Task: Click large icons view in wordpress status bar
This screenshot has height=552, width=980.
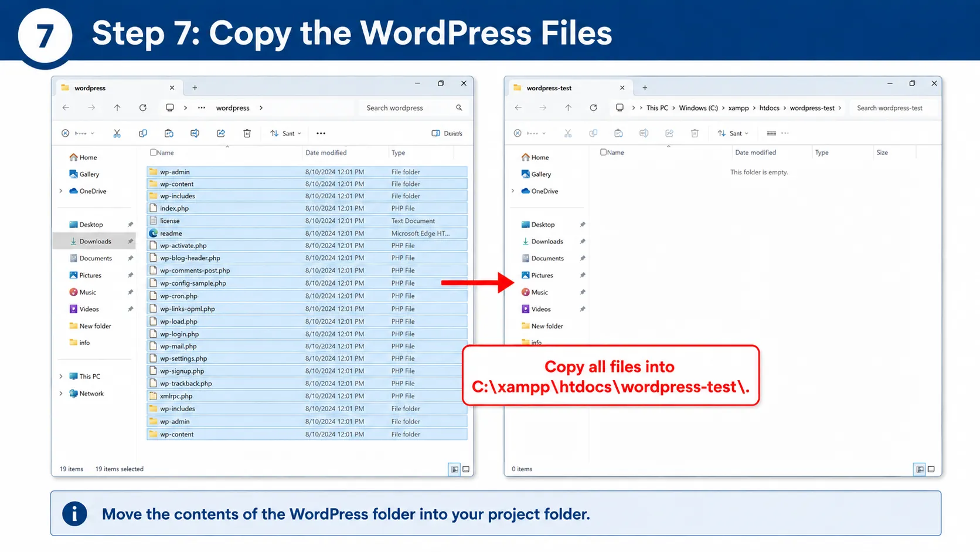Action: (x=466, y=469)
